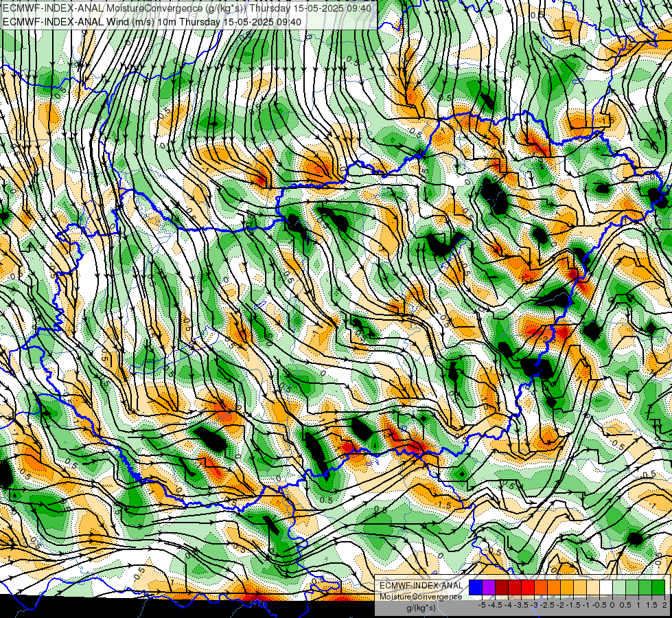Image resolution: width=672 pixels, height=618 pixels.
Task: Click the -5 tick label on legend scale
Action: click(x=482, y=605)
